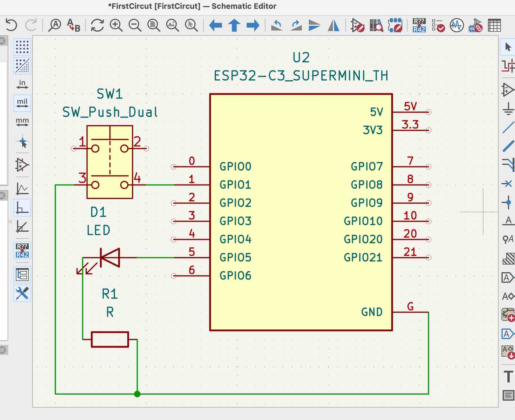
Task: Rotate selection clockwise
Action: 296,25
